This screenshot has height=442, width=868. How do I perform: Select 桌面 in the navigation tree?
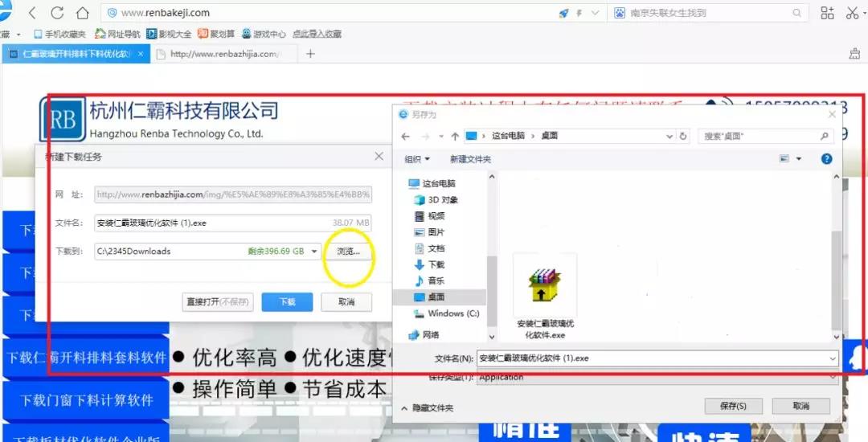click(x=439, y=297)
